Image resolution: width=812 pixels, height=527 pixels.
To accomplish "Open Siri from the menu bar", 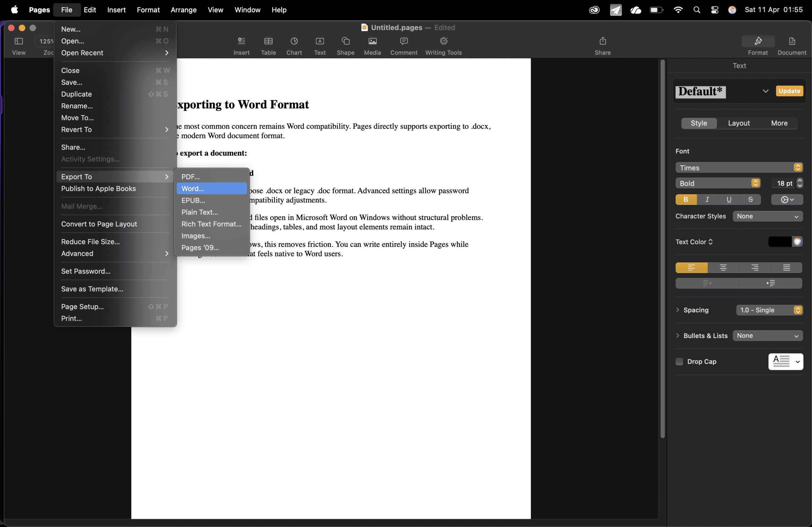I will [732, 10].
